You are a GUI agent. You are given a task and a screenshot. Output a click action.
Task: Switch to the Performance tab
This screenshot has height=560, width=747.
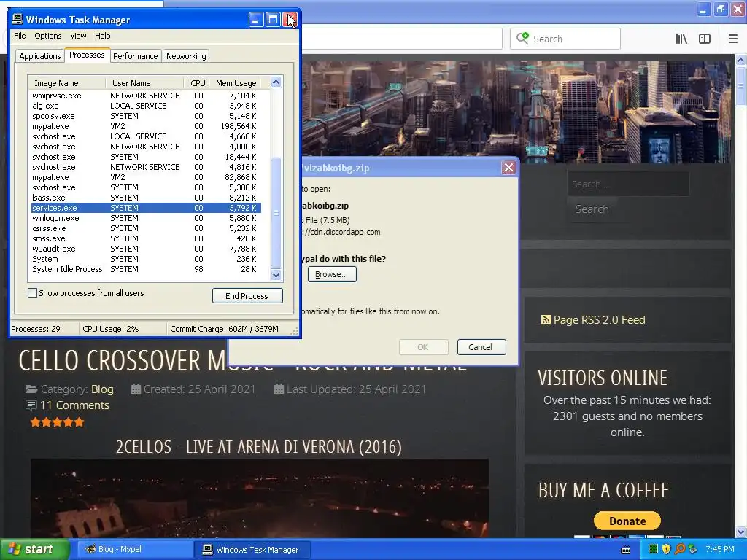tap(135, 56)
